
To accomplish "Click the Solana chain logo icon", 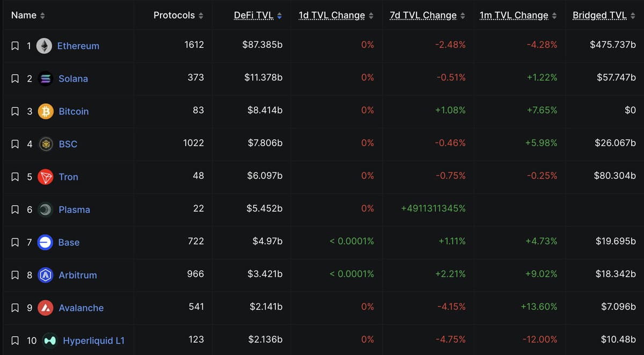I will click(x=46, y=78).
